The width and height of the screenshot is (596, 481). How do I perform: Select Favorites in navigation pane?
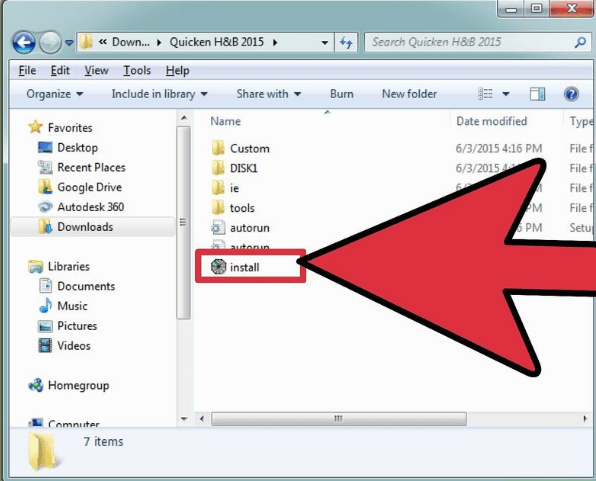tap(70, 128)
